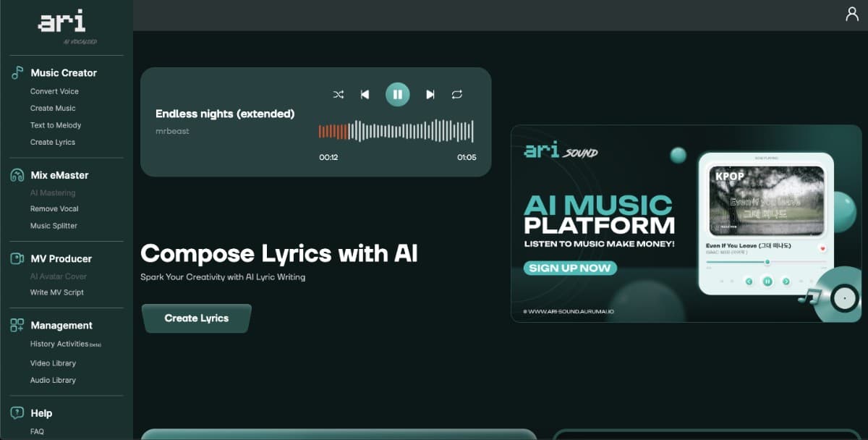Image resolution: width=868 pixels, height=440 pixels.
Task: Click the total duration 01:05
Action: [467, 157]
